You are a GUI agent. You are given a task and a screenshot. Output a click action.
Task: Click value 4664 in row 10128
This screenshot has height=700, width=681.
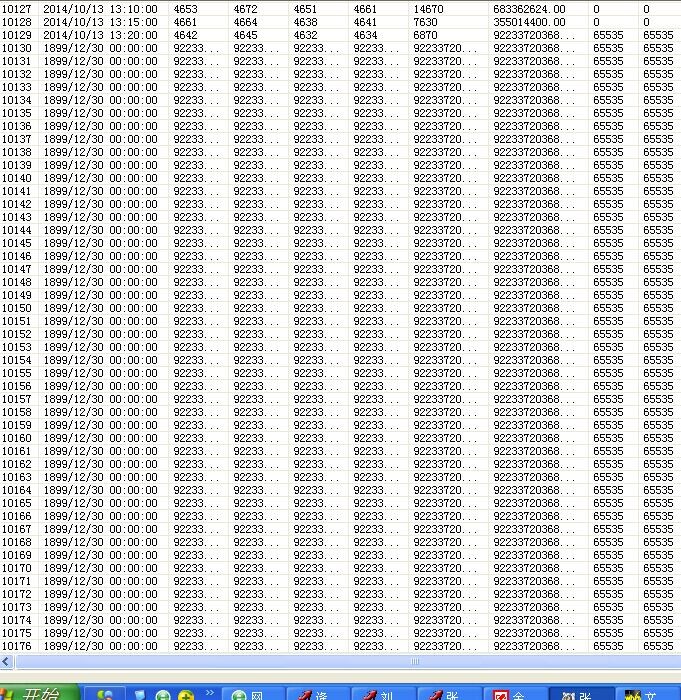click(245, 22)
